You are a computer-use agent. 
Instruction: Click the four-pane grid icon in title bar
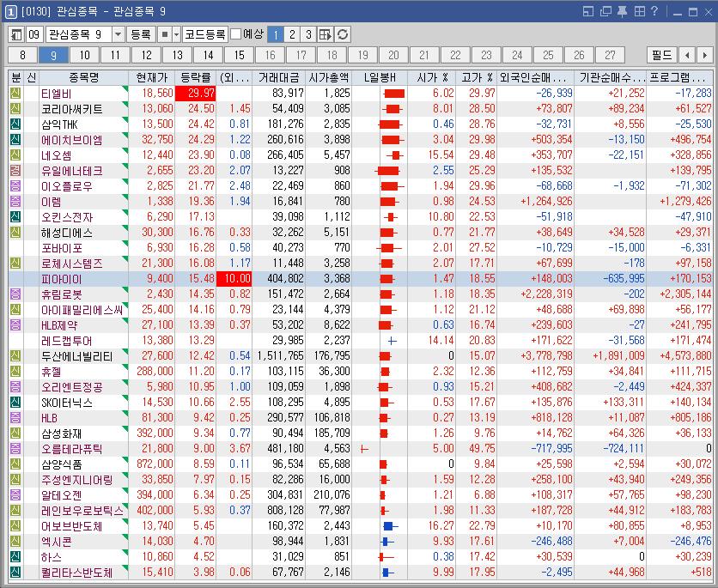point(639,11)
